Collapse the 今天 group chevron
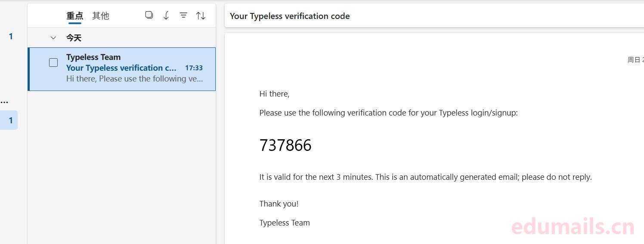Image resolution: width=644 pixels, height=244 pixels. pyautogui.click(x=53, y=38)
